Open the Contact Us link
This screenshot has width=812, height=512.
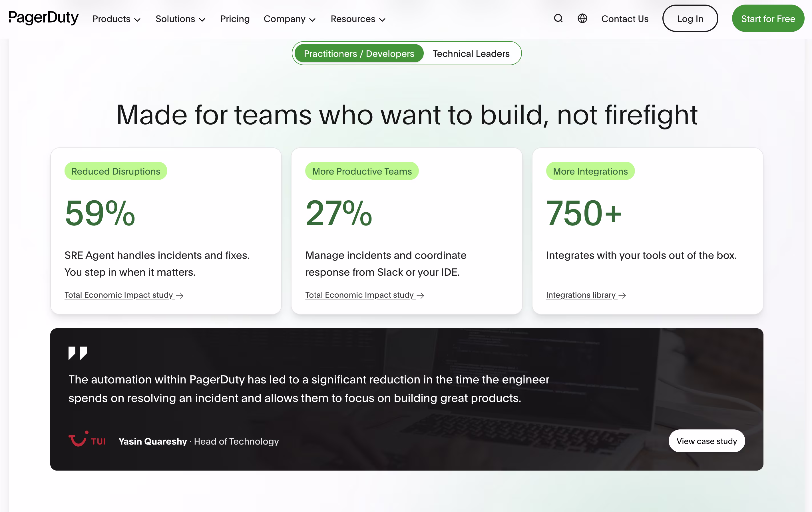click(624, 19)
